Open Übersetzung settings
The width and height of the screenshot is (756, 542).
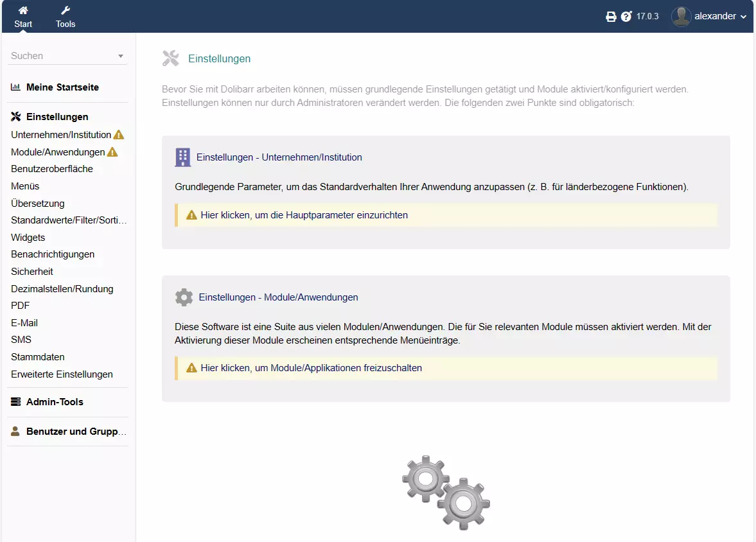38,204
